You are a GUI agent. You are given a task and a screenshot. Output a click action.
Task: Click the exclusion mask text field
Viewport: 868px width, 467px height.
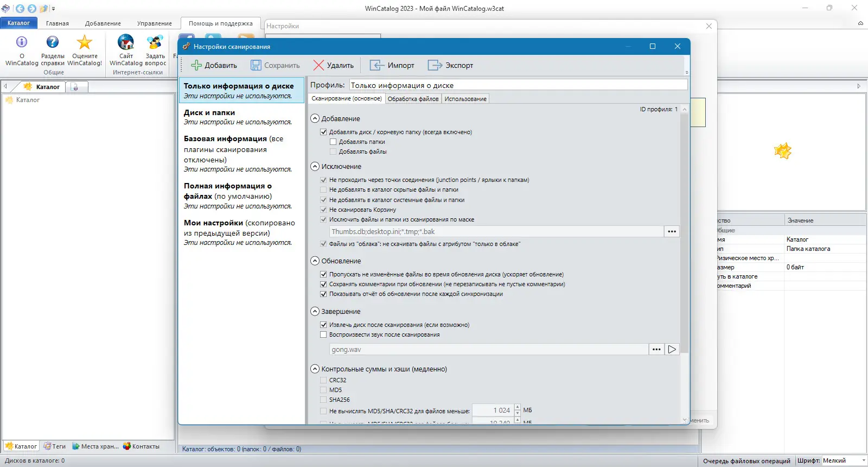[x=496, y=231]
